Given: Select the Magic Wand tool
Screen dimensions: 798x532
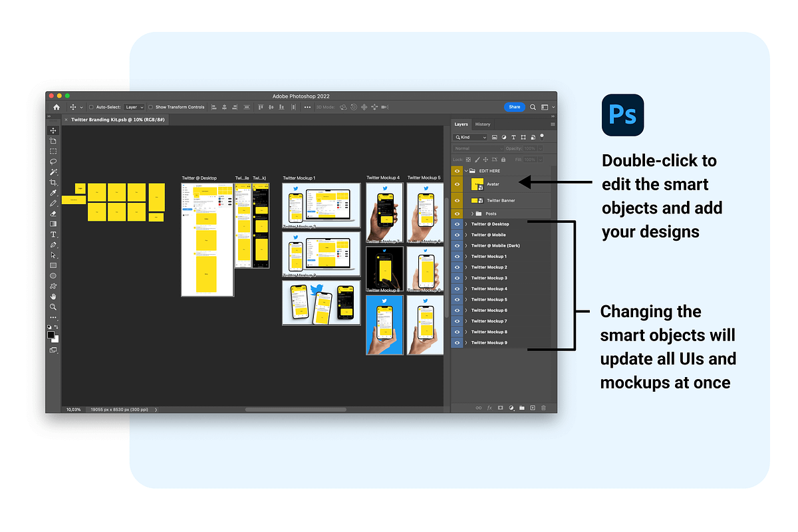Looking at the screenshot, I should pos(53,172).
